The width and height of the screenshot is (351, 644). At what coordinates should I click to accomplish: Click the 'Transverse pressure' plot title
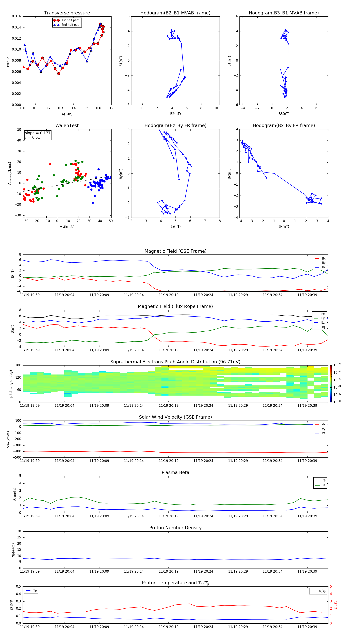pyautogui.click(x=67, y=13)
